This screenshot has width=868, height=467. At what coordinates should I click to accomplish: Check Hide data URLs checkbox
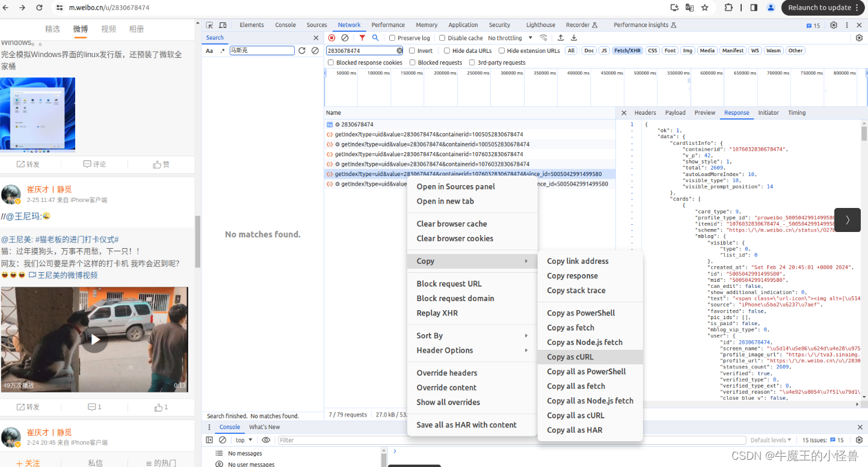point(447,50)
